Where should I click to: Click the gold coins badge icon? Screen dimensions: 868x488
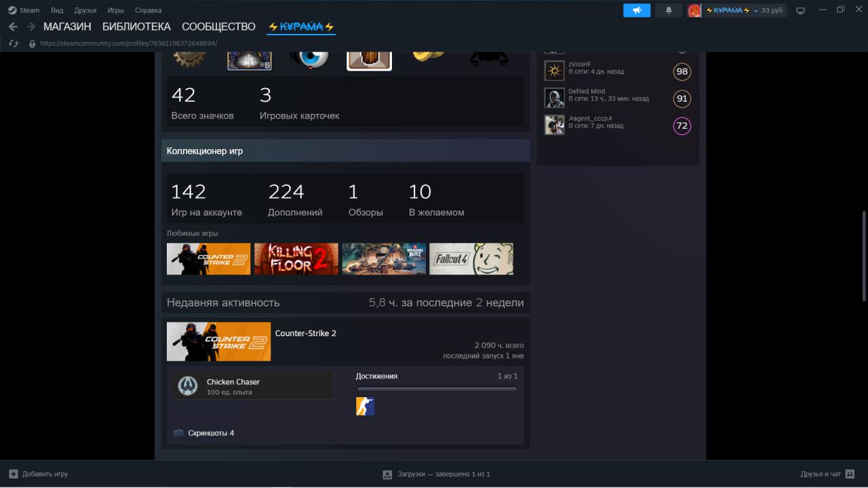coord(428,57)
